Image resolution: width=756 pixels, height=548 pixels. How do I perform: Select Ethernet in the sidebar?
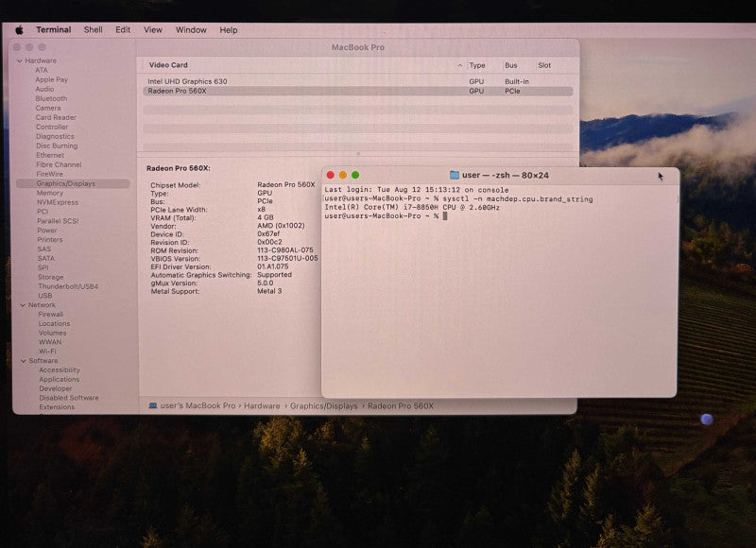(50, 155)
